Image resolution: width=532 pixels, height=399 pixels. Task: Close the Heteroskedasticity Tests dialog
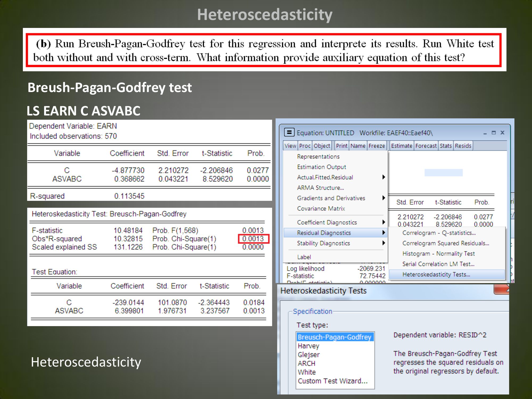[502, 289]
